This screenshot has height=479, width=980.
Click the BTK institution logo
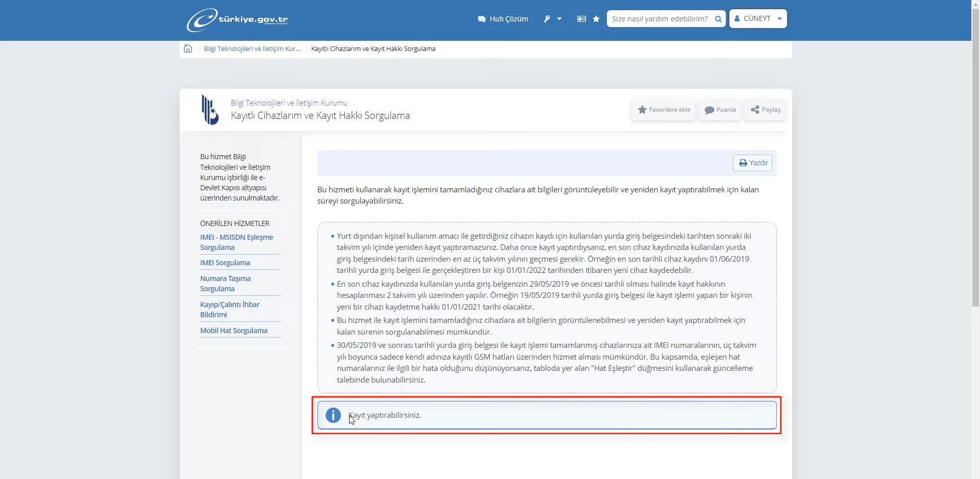click(x=210, y=110)
